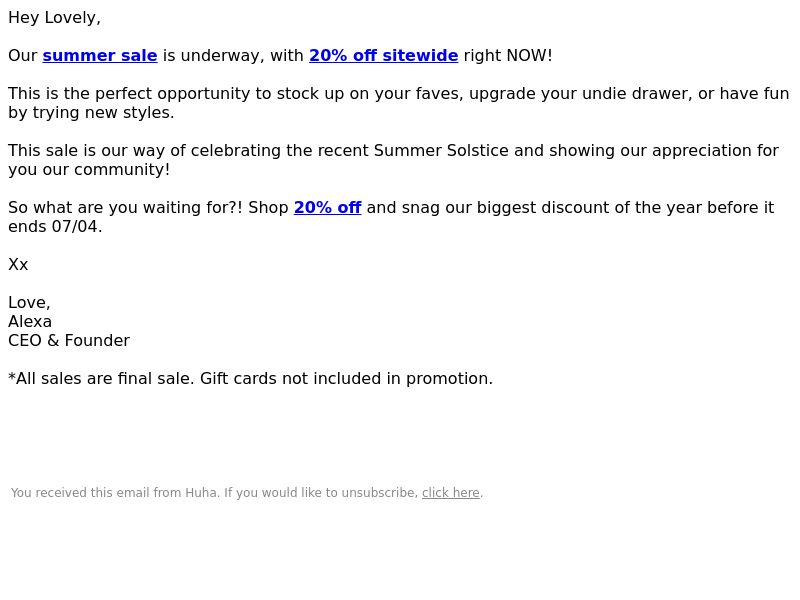Follow the 20% off sitewide link
Image resolution: width=800 pixels, height=600 pixels.
[x=383, y=55]
